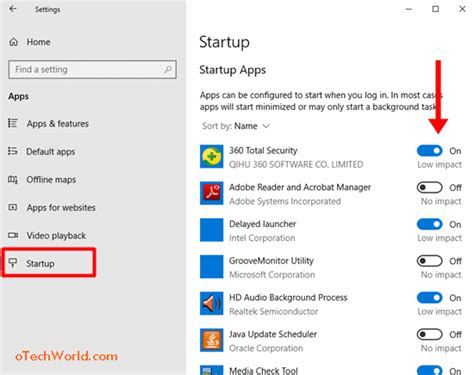474x375 pixels.
Task: Enable Adobe Reader and Acrobat Manager startup
Action: 429,187
